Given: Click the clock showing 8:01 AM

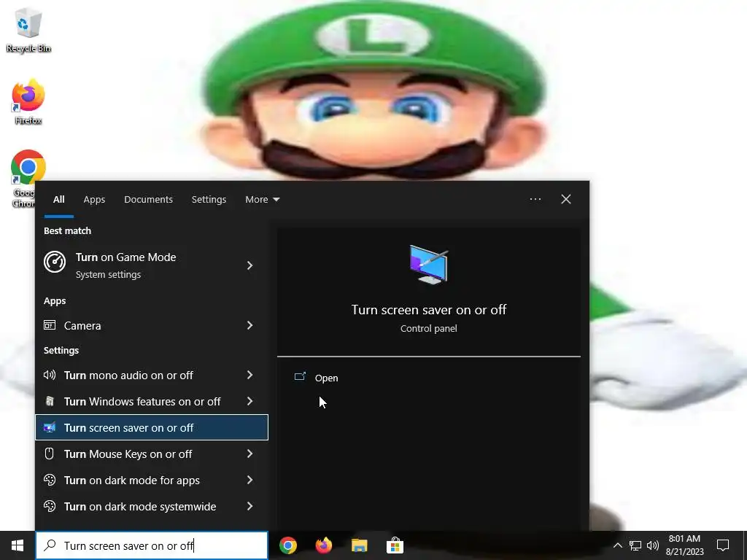Looking at the screenshot, I should pyautogui.click(x=684, y=545).
